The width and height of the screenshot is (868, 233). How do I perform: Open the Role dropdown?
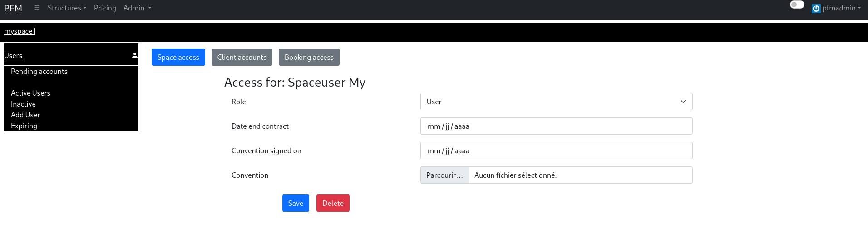coord(556,102)
